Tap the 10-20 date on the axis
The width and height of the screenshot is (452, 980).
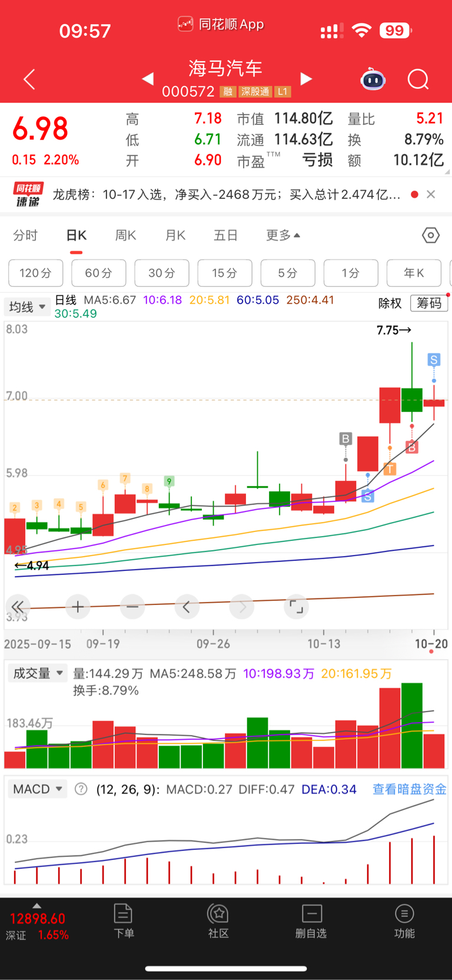(x=431, y=644)
